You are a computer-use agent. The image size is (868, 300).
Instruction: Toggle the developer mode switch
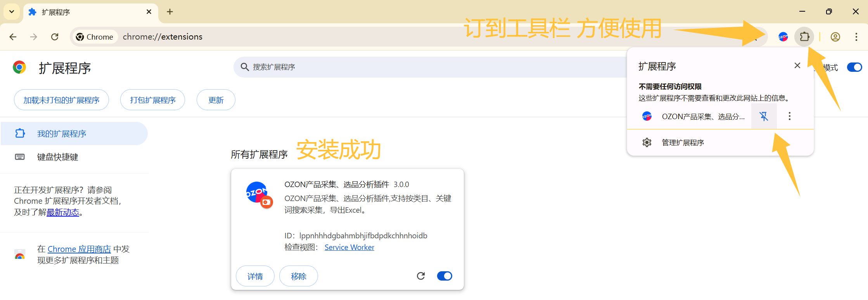[x=854, y=67]
